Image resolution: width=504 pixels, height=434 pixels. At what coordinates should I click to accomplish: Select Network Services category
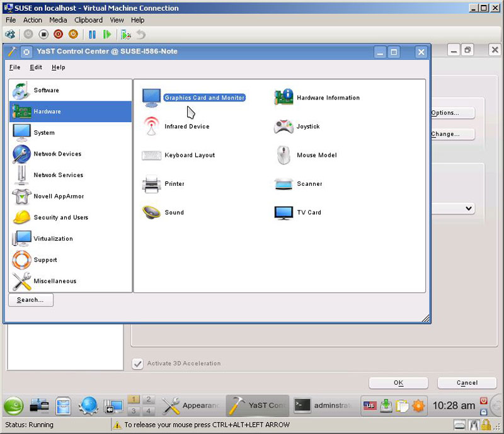point(71,175)
